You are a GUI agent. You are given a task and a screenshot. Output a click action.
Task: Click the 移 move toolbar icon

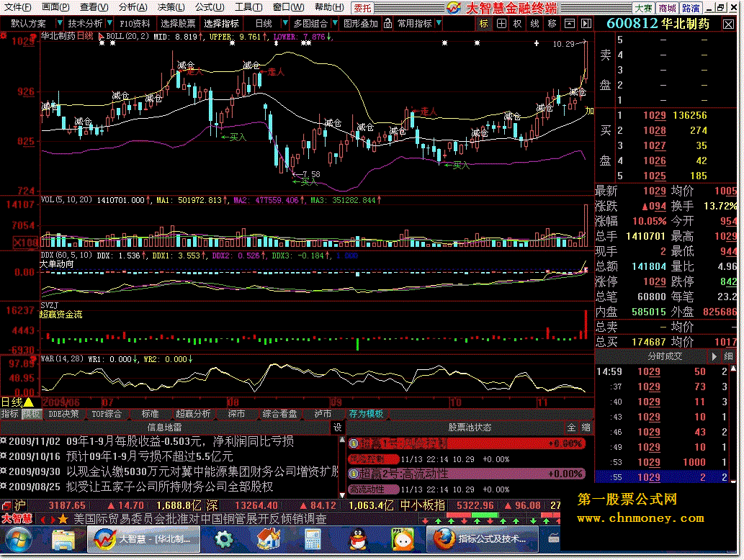[552, 24]
